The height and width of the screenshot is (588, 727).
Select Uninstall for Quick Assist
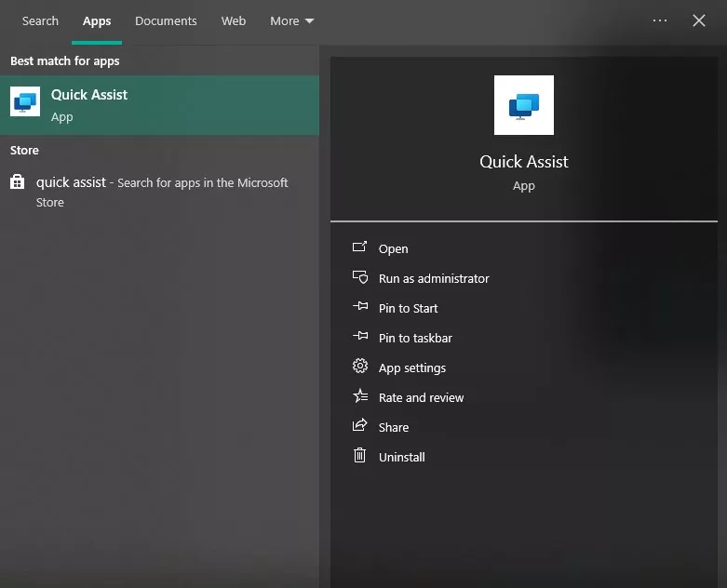[401, 457]
